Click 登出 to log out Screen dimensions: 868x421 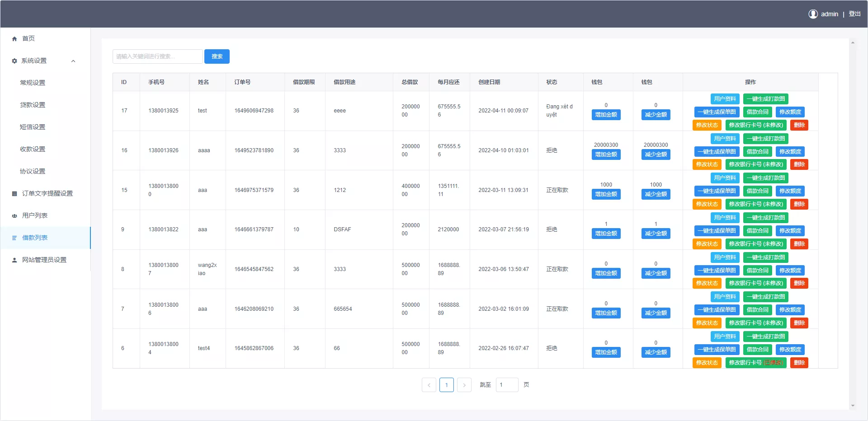pyautogui.click(x=854, y=14)
